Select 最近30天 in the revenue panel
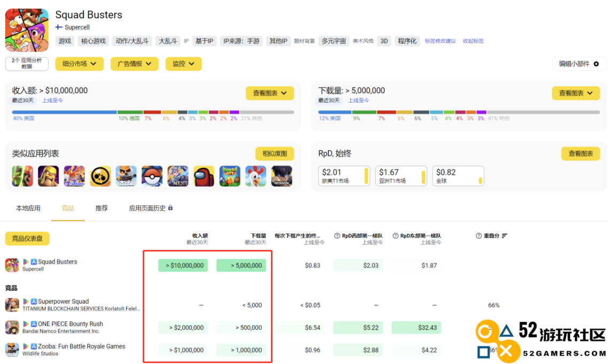The image size is (608, 364). click(22, 100)
